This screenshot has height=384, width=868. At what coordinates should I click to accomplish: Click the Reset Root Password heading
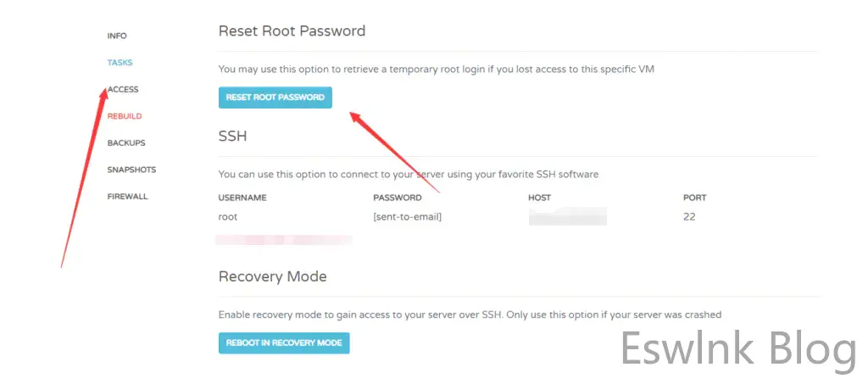(292, 31)
